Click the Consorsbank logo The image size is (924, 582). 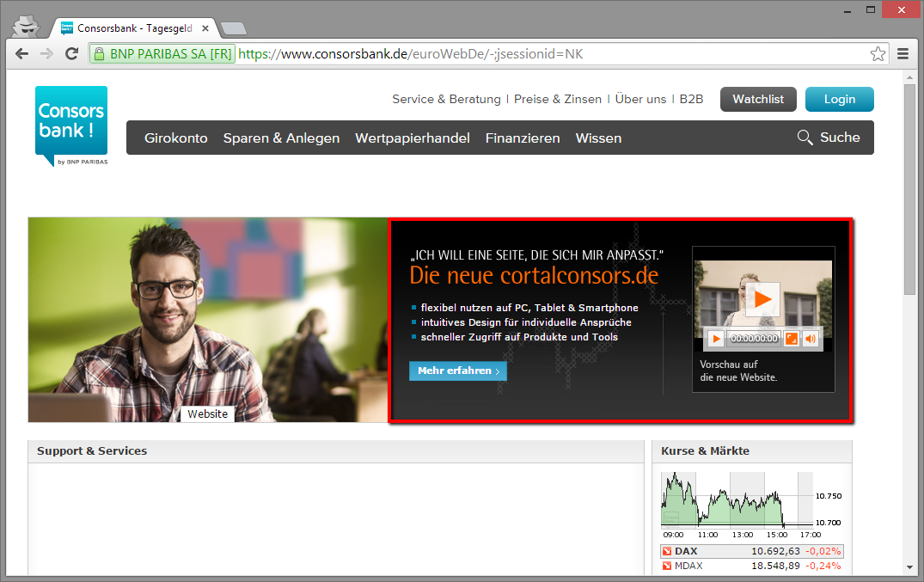coord(71,126)
